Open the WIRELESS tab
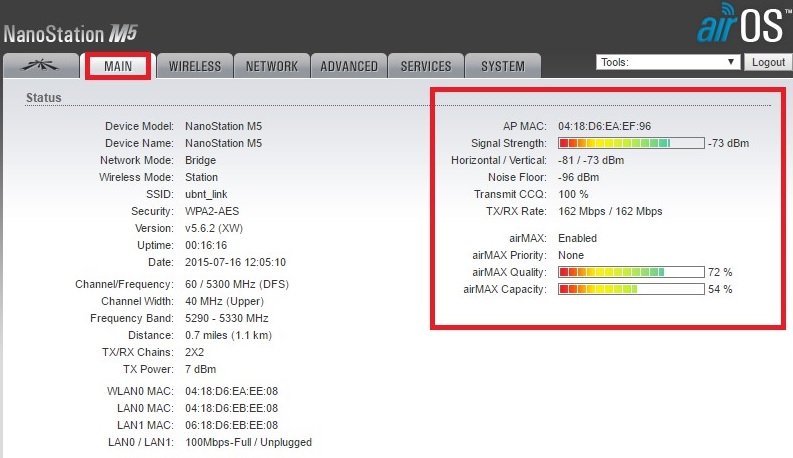The image size is (793, 458). tap(195, 66)
